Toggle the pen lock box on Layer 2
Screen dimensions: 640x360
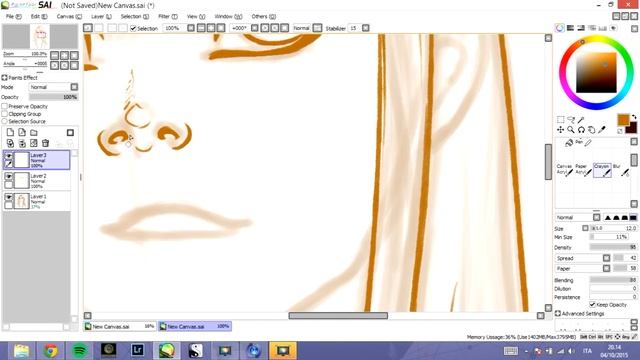[9, 185]
